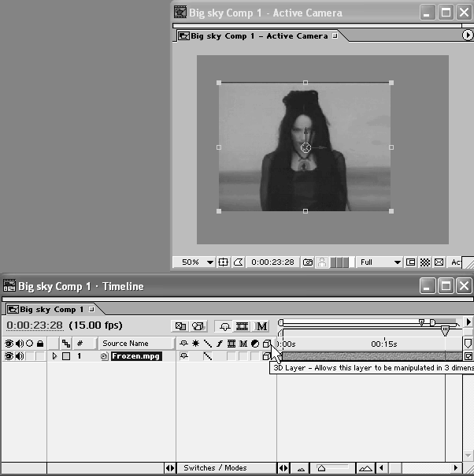
Task: Toggle audio speaker for Frozen.mpg layer
Action: tap(19, 356)
